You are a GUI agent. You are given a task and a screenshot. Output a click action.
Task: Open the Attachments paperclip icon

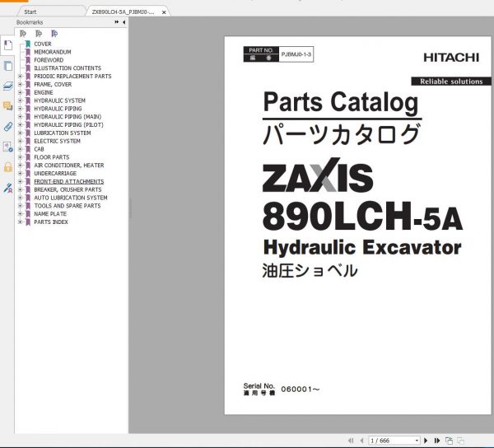pyautogui.click(x=8, y=127)
